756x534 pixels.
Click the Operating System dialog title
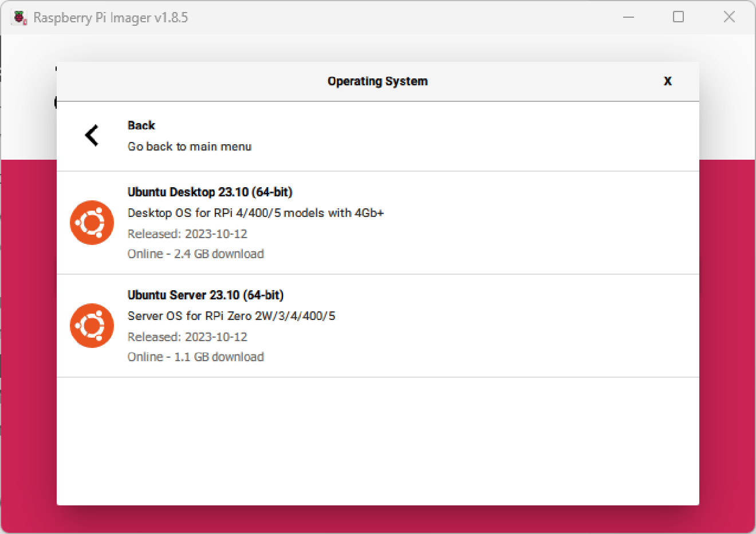click(377, 81)
